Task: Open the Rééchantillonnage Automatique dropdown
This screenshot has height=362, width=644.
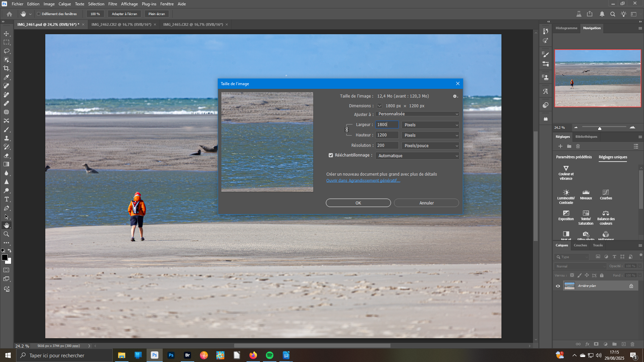Action: (417, 156)
